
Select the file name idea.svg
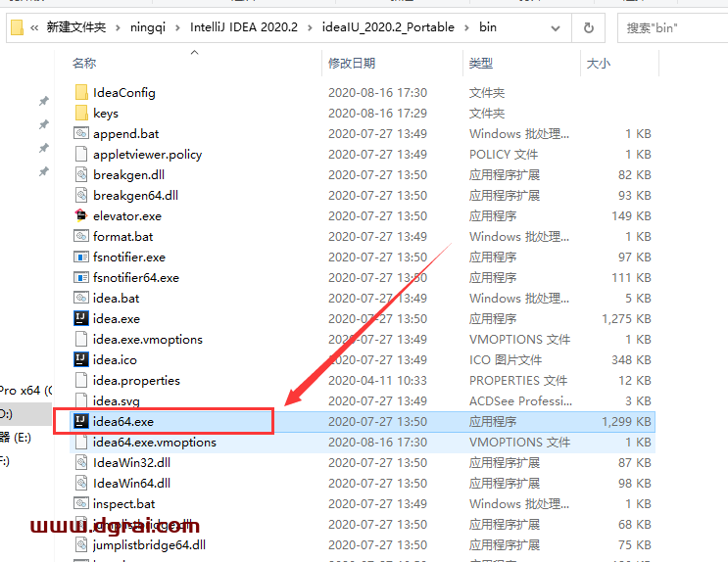coord(116,401)
